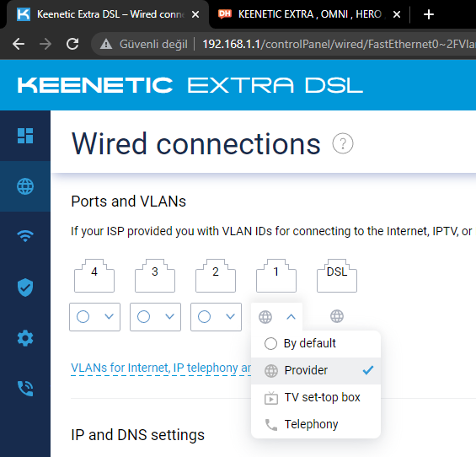Click the globe icon under the DSL port
The image size is (476, 457).
point(337,316)
